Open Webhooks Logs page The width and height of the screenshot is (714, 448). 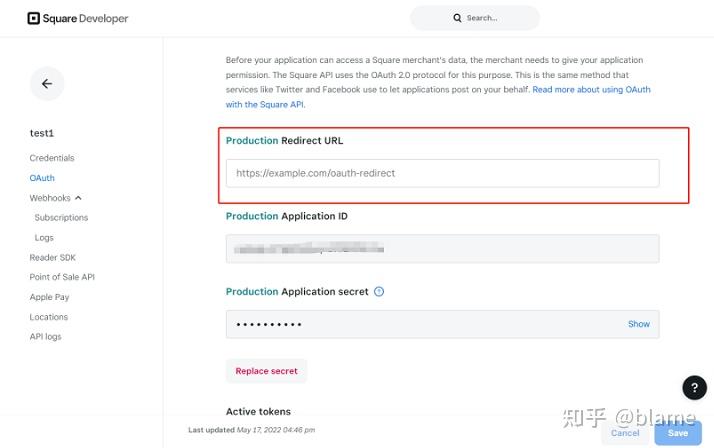pyautogui.click(x=44, y=238)
